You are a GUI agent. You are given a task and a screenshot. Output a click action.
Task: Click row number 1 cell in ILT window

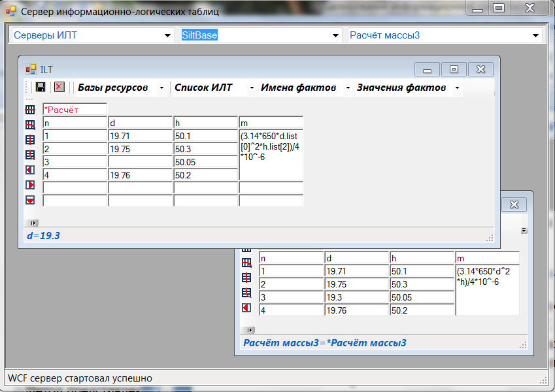[75, 136]
